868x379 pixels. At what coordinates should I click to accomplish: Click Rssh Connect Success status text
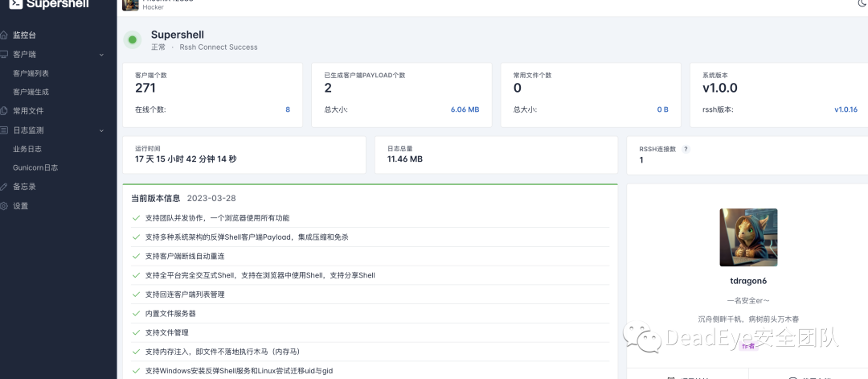click(219, 47)
